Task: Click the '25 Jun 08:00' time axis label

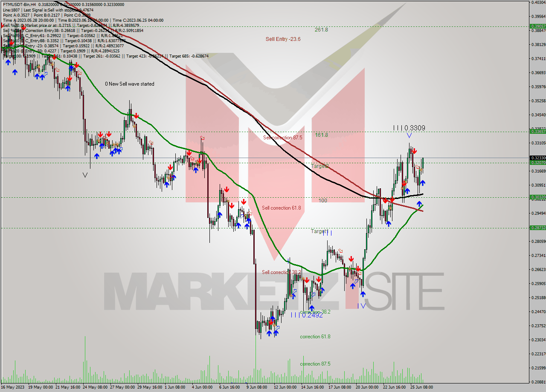Action: (x=421, y=387)
